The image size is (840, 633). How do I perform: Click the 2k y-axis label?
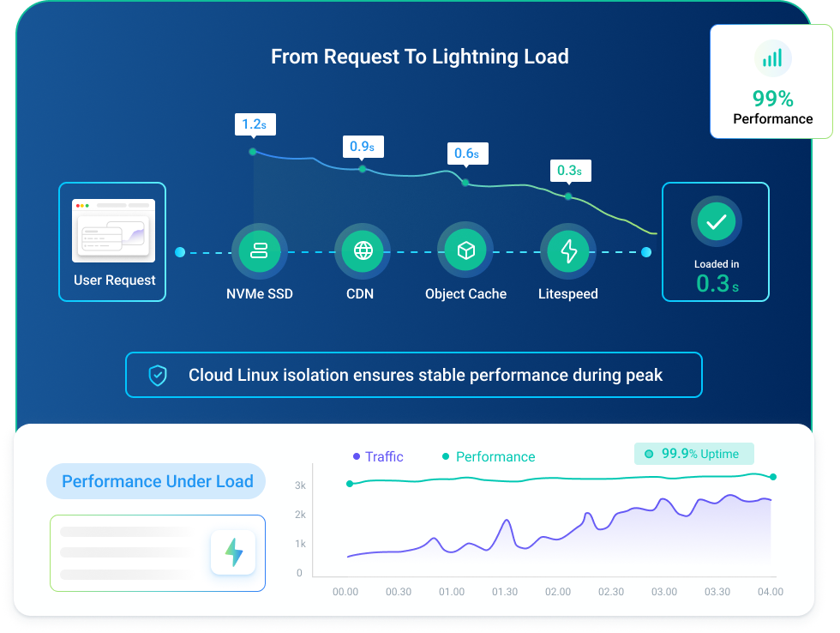click(x=300, y=515)
